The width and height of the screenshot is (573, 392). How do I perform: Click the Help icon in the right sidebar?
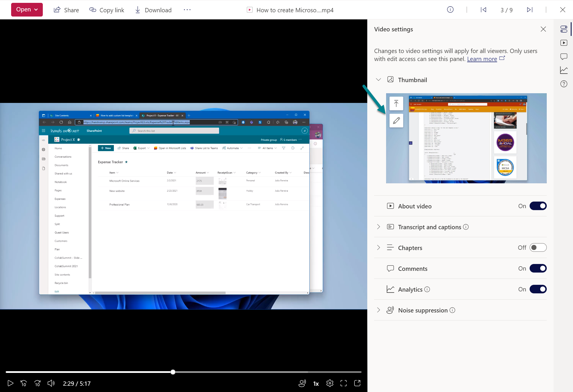pos(564,84)
